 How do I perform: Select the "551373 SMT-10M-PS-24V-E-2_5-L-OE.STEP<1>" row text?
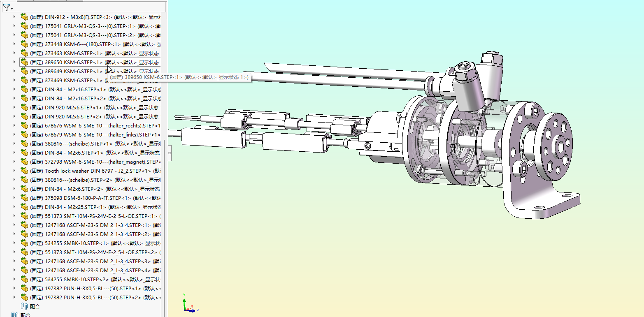pos(95,216)
